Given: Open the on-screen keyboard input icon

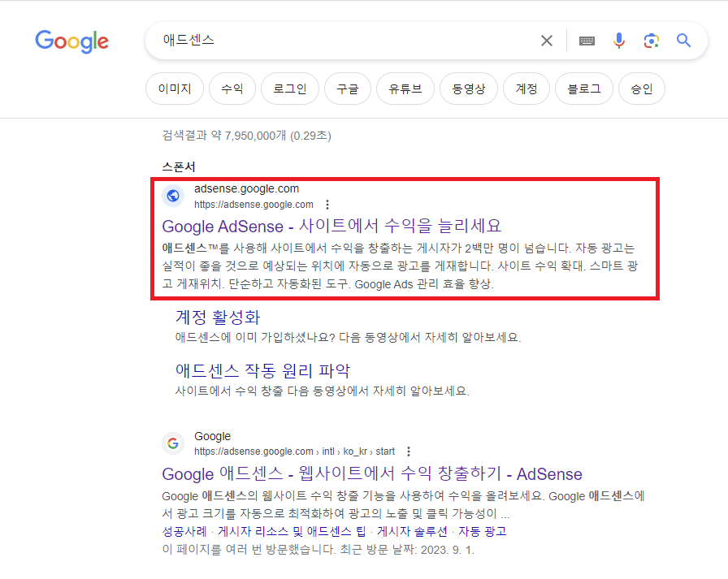Looking at the screenshot, I should (x=587, y=40).
